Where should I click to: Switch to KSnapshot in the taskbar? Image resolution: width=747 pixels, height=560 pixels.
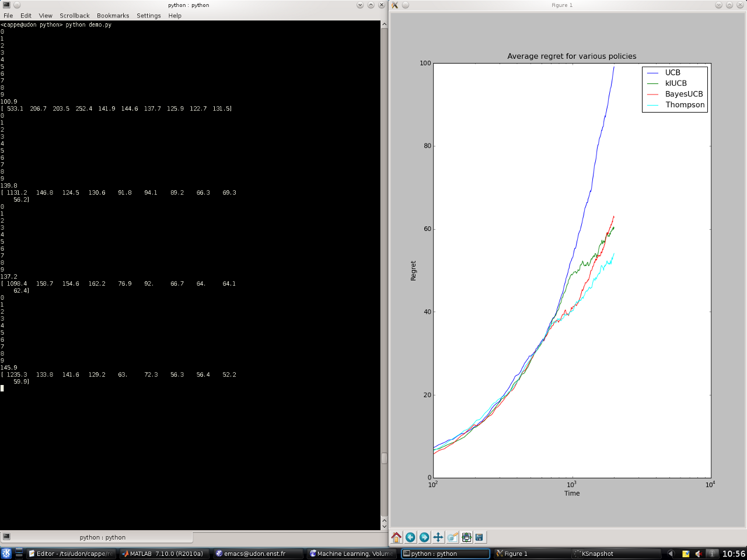click(x=595, y=554)
